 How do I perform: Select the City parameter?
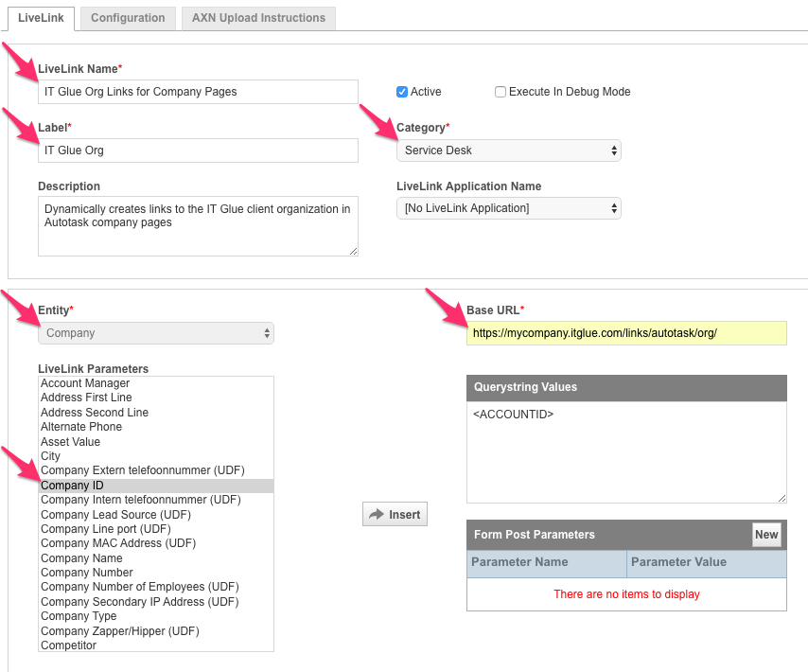[x=50, y=456]
